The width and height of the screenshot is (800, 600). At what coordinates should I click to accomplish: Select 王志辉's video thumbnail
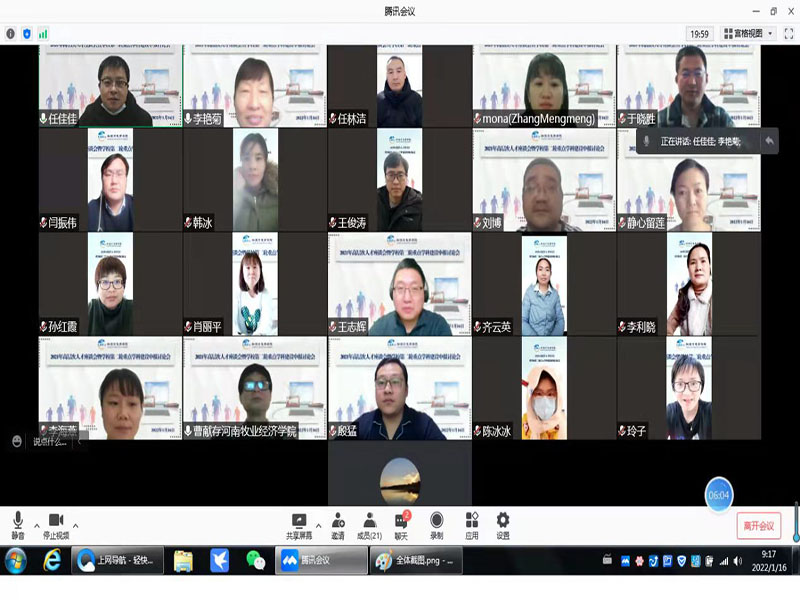pos(399,284)
